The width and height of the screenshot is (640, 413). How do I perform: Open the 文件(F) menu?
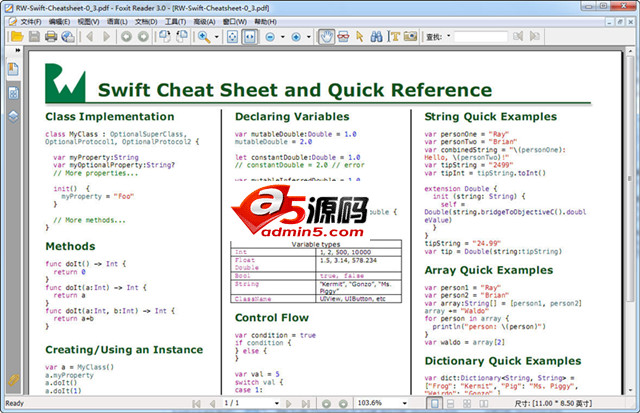click(31, 22)
